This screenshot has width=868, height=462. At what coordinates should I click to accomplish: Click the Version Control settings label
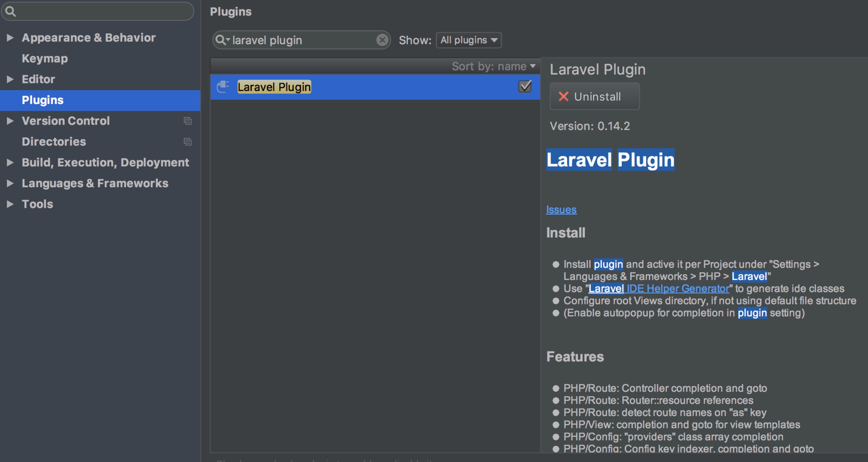coord(66,120)
